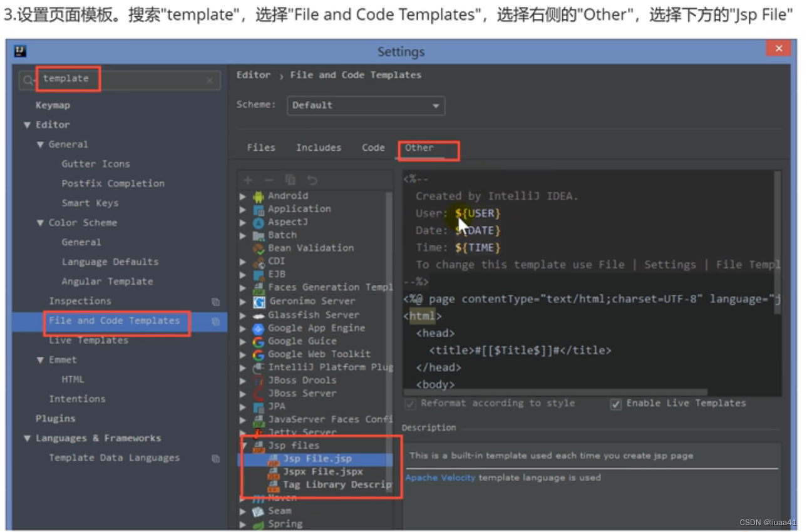The height and width of the screenshot is (532, 807).
Task: Click the add template plus icon
Action: pyautogui.click(x=248, y=180)
